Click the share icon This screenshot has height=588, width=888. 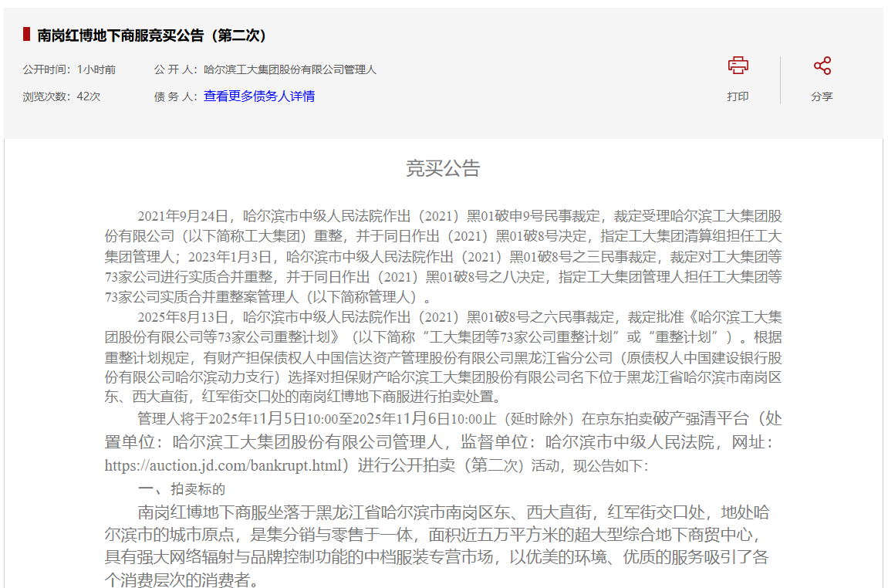click(822, 66)
